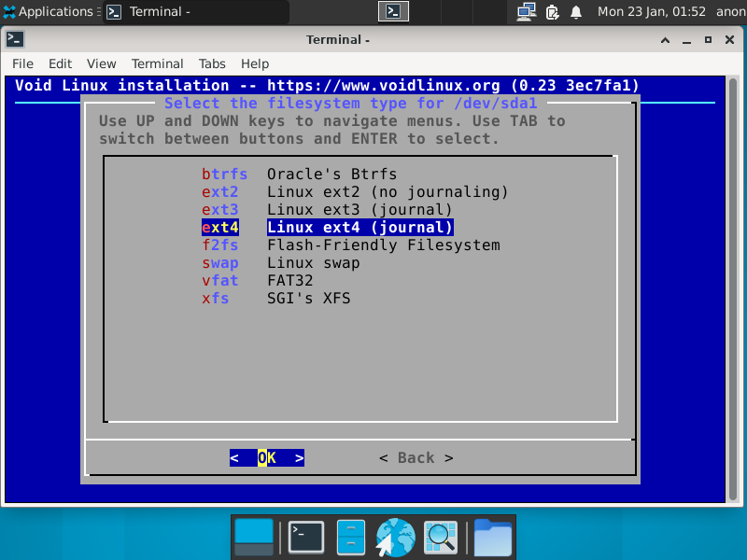Select the ext2 no journaling option
Screen dimensions: 747x560
pos(355,192)
